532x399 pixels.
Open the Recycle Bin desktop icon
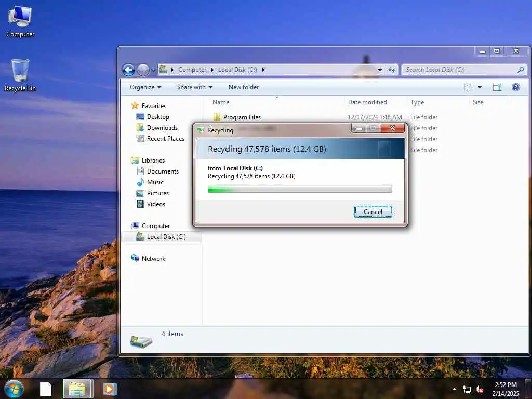pos(20,75)
